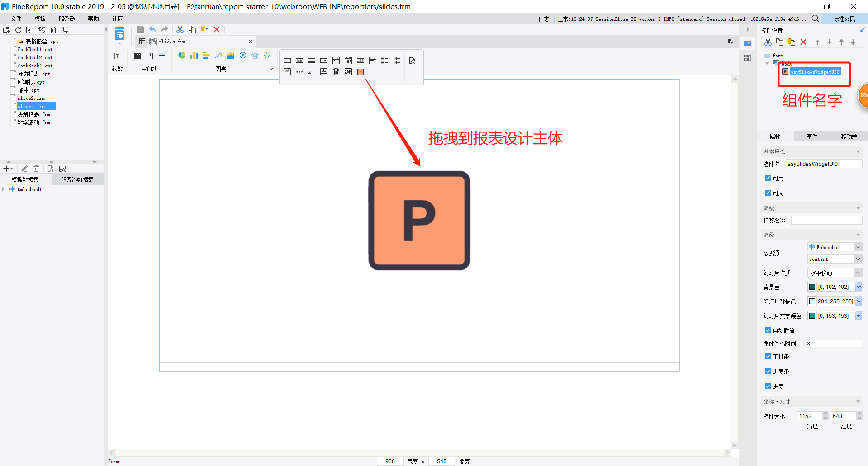This screenshot has width=868, height=466.
Task: Pick the date calendar widget in the palette
Action: (348, 61)
